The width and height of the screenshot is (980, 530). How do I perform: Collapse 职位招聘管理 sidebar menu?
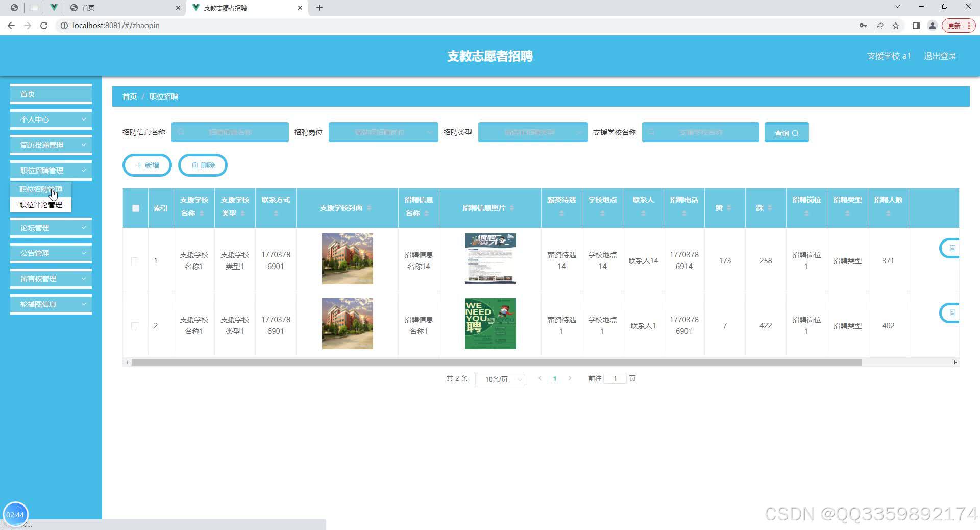tap(51, 171)
